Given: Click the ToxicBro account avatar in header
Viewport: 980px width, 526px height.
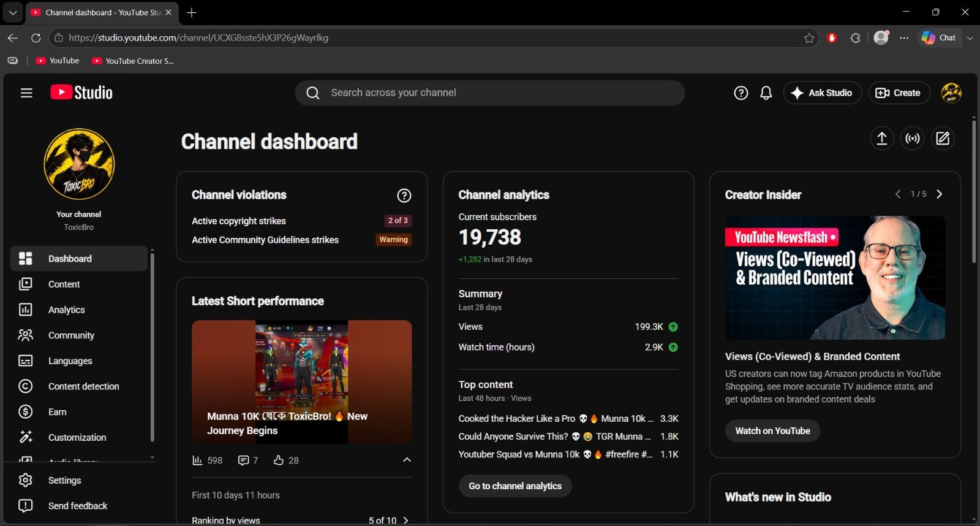Looking at the screenshot, I should tap(951, 93).
